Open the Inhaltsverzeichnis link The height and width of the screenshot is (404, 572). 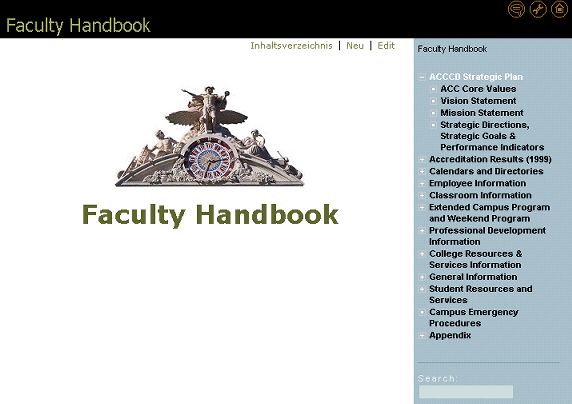point(291,46)
